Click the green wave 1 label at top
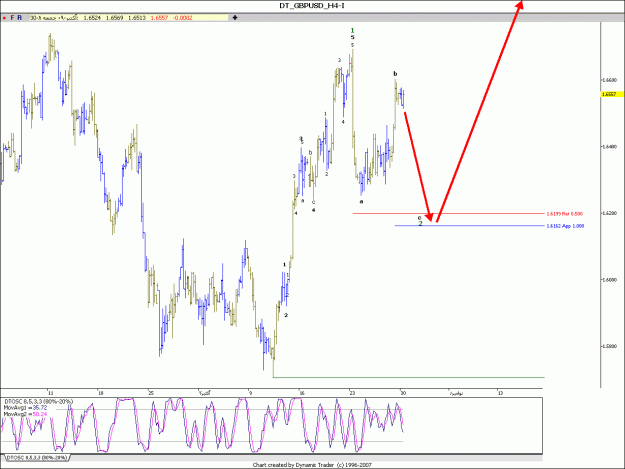Image resolution: width=625 pixels, height=469 pixels. click(352, 30)
